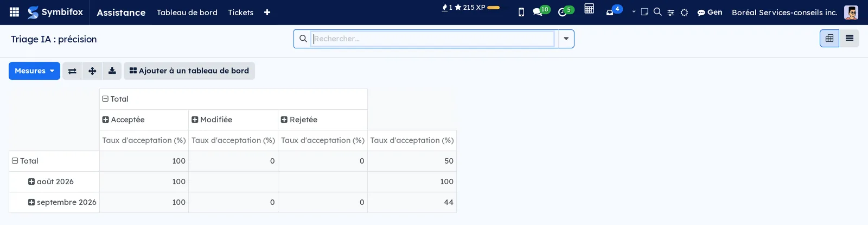Open the Tickets menu
This screenshot has width=868, height=225.
coord(241,12)
